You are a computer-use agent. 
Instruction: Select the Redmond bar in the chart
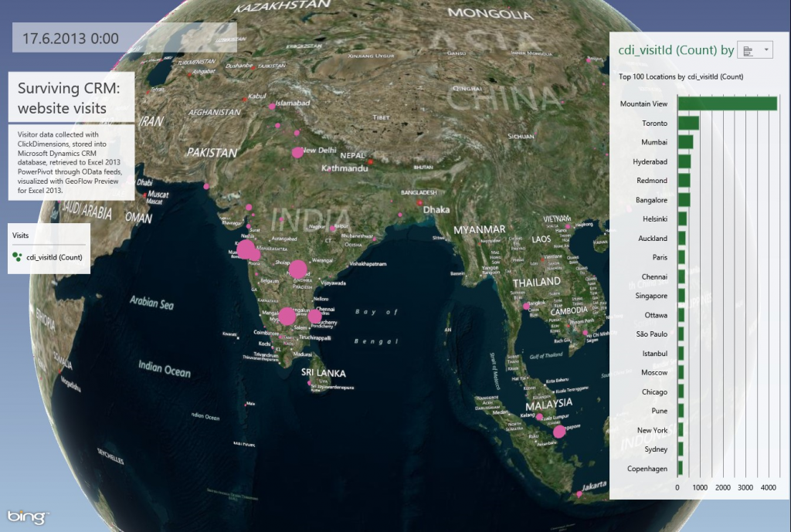point(684,181)
